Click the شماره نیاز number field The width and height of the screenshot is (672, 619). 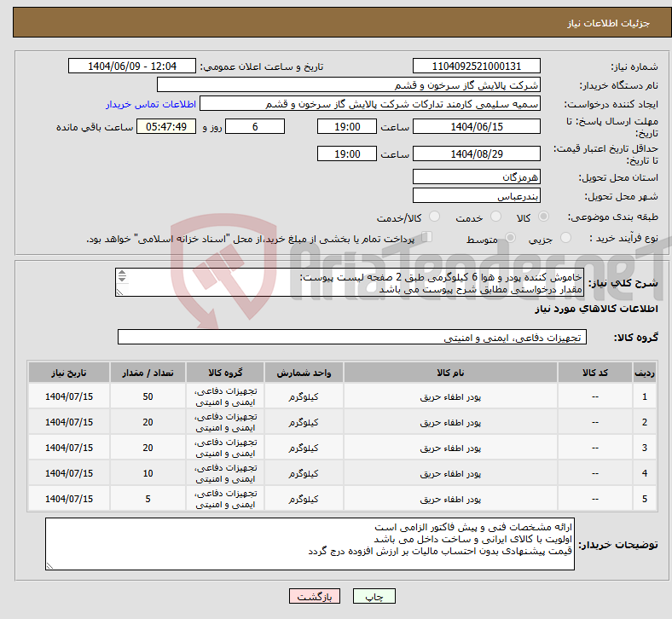coord(476,67)
